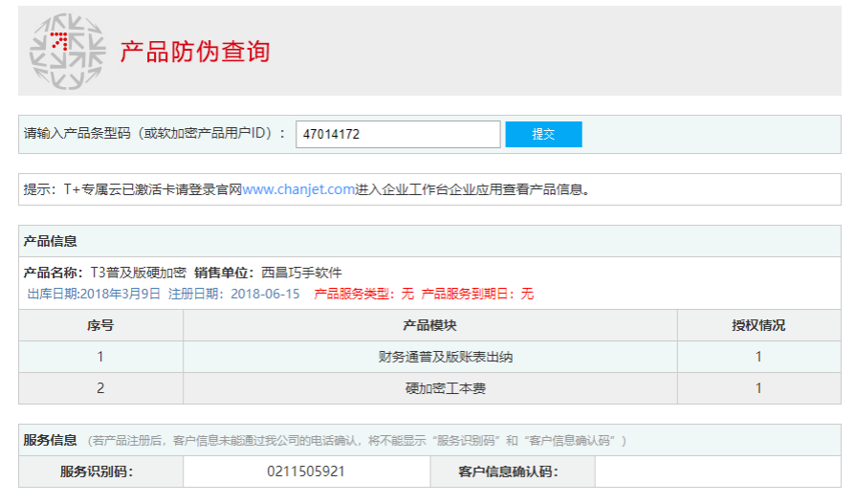Click the service info note in parentheses
This screenshot has height=504, width=855.
click(357, 441)
